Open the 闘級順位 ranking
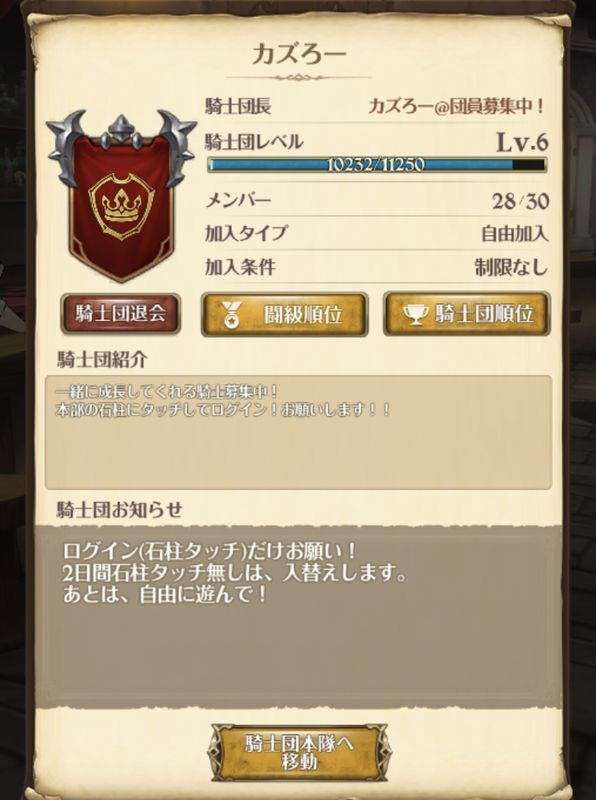 (285, 314)
